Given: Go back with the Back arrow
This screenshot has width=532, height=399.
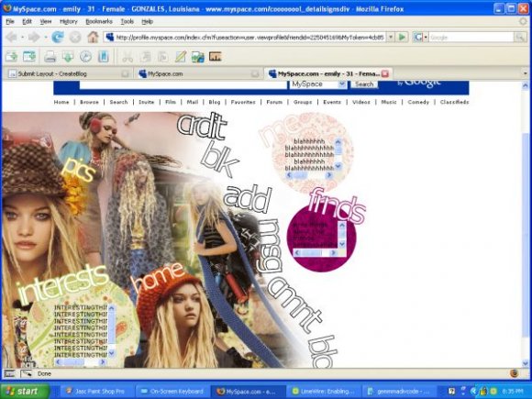Looking at the screenshot, I should point(11,37).
